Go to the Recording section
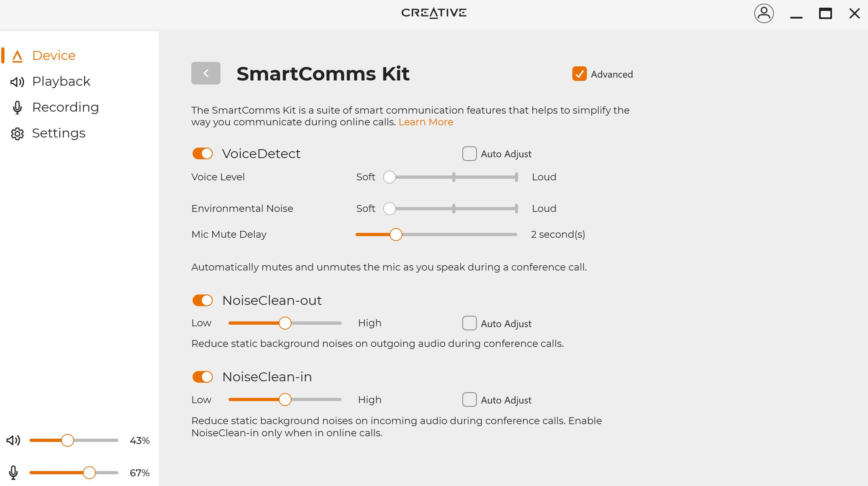Image resolution: width=868 pixels, height=486 pixels. 65,108
